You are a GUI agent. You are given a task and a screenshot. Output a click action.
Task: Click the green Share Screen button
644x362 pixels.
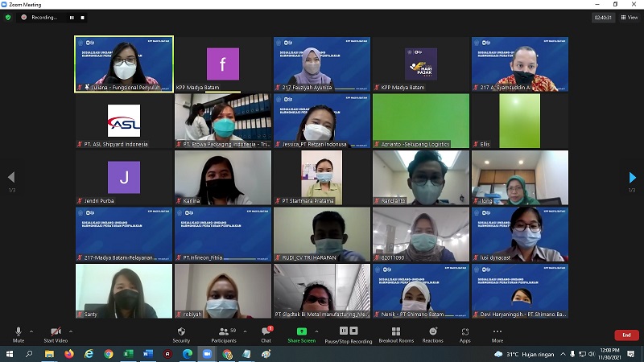301,333
